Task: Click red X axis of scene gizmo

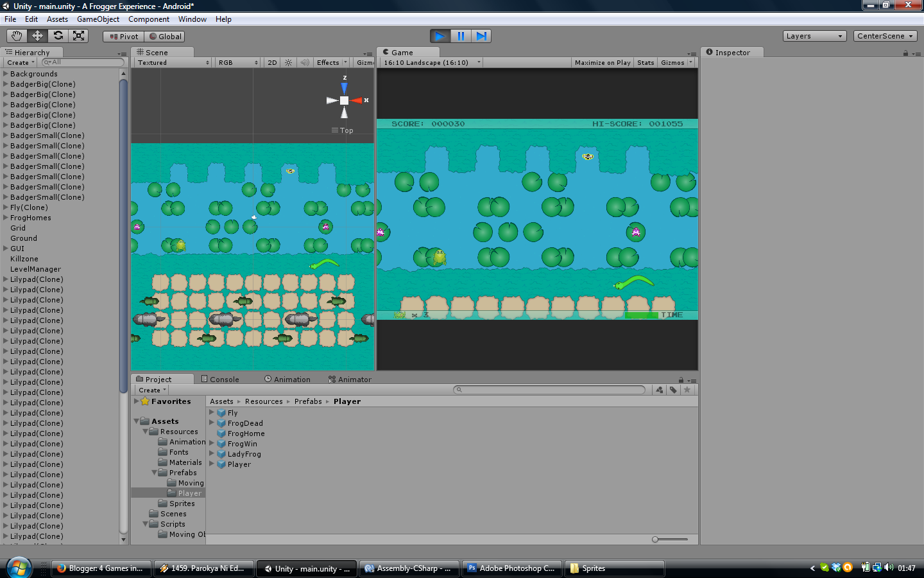Action: [x=357, y=100]
